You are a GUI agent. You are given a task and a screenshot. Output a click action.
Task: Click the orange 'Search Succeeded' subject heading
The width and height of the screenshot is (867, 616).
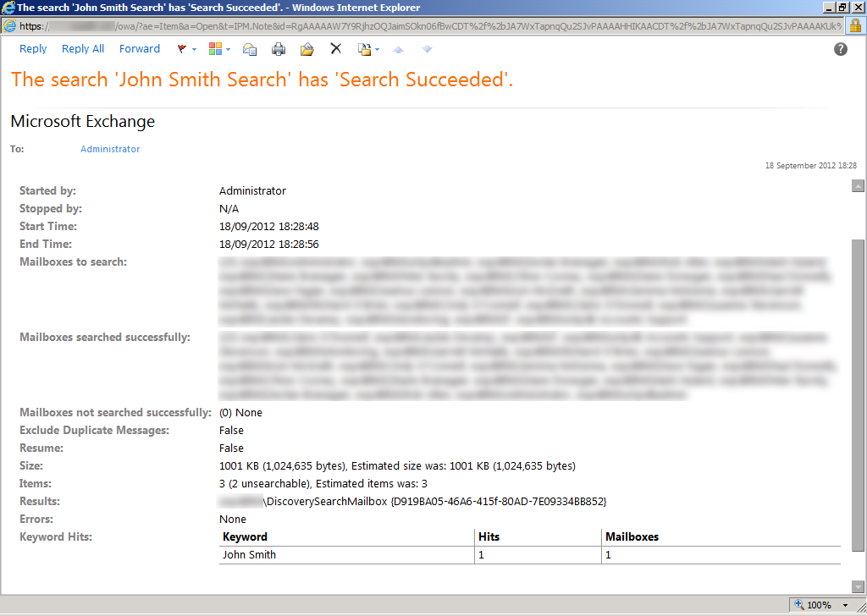click(x=262, y=80)
